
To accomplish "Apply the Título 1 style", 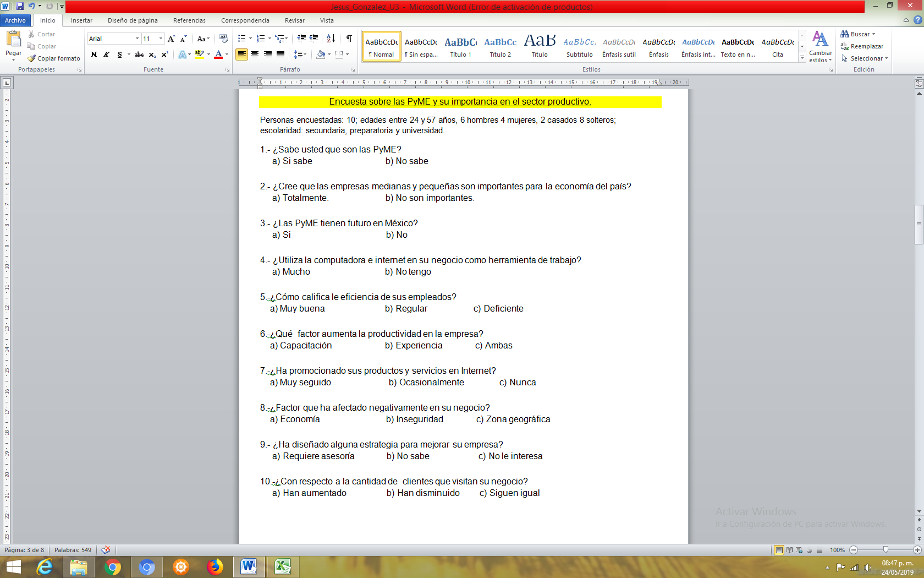I will click(x=461, y=46).
